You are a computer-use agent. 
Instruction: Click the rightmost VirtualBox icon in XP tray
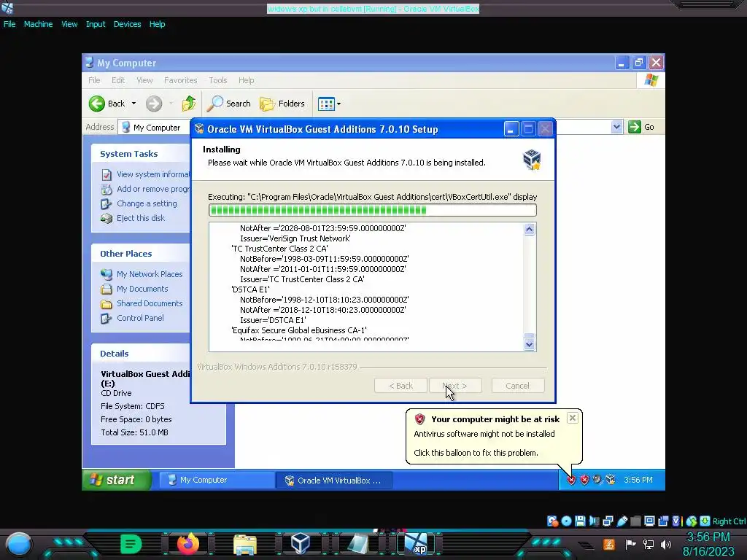(x=611, y=480)
